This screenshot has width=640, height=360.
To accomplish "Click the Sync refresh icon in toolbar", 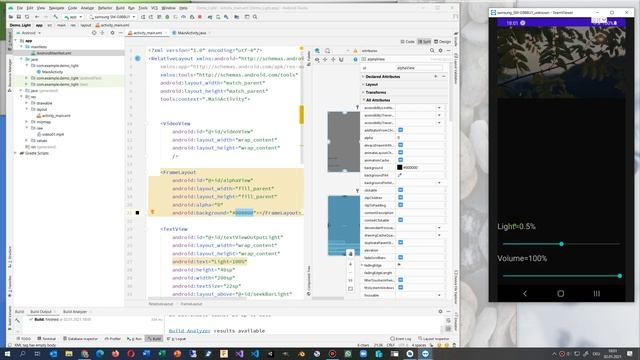I will 27,17.
